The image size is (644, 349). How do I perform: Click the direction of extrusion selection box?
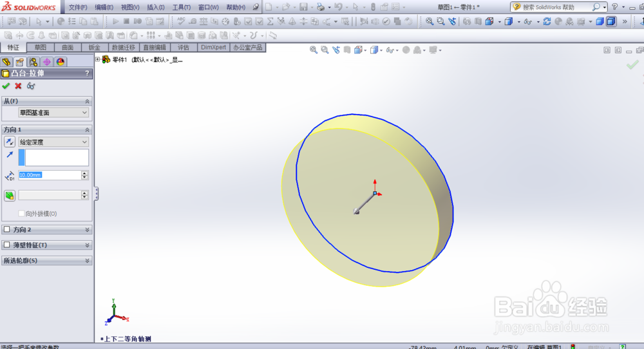coord(53,158)
